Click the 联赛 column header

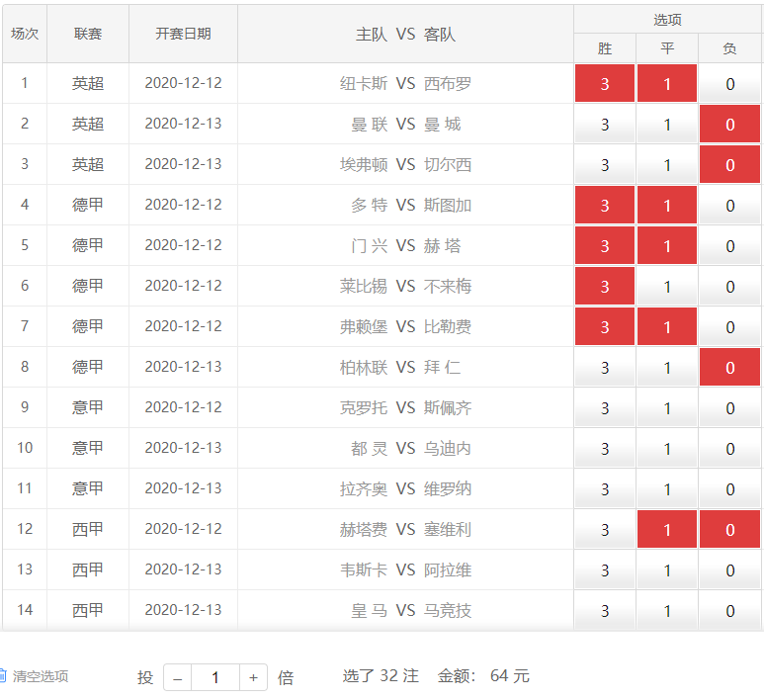click(x=88, y=34)
